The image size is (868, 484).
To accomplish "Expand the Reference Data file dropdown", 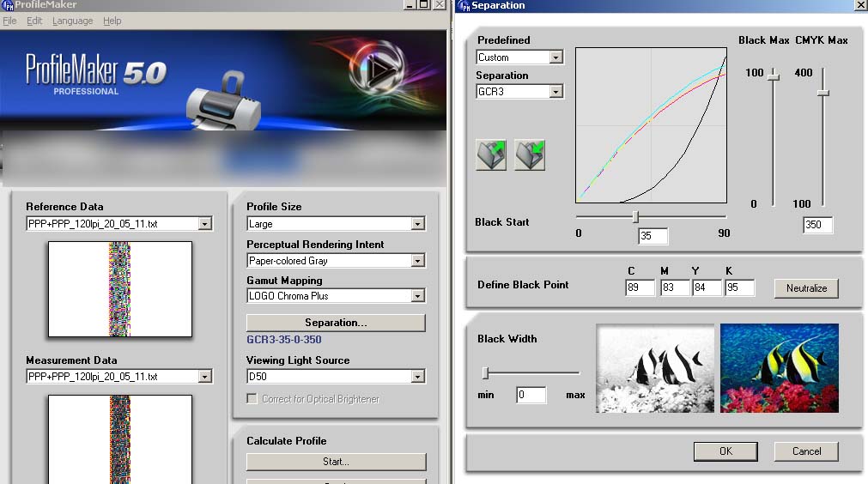I will (x=205, y=223).
